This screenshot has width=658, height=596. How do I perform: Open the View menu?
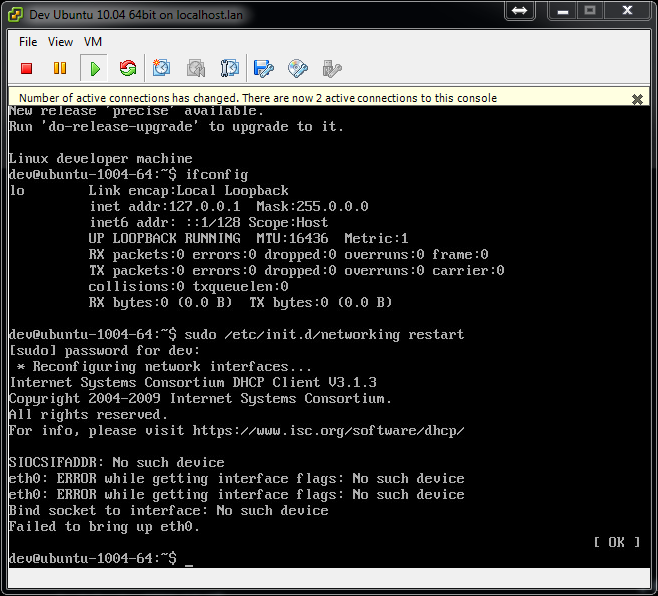click(60, 42)
